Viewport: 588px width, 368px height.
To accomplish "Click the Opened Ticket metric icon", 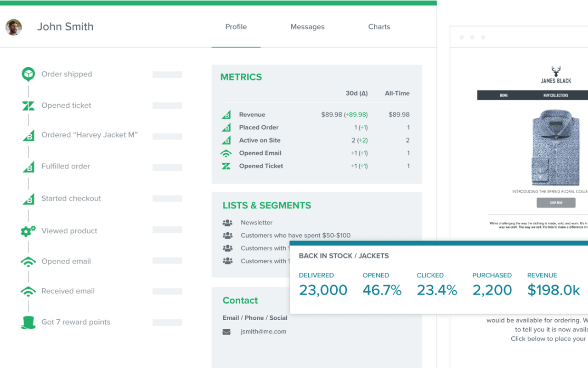I will pyautogui.click(x=226, y=166).
